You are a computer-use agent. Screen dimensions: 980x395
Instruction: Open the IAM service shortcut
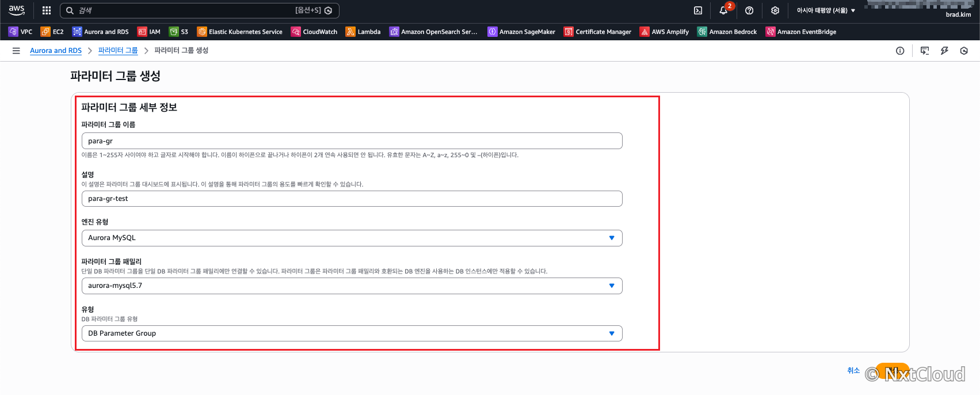click(x=149, y=32)
